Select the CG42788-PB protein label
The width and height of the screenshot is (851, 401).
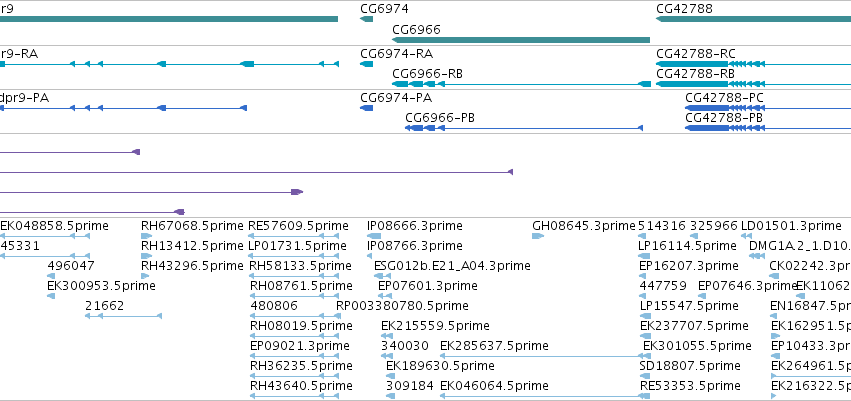coord(724,118)
